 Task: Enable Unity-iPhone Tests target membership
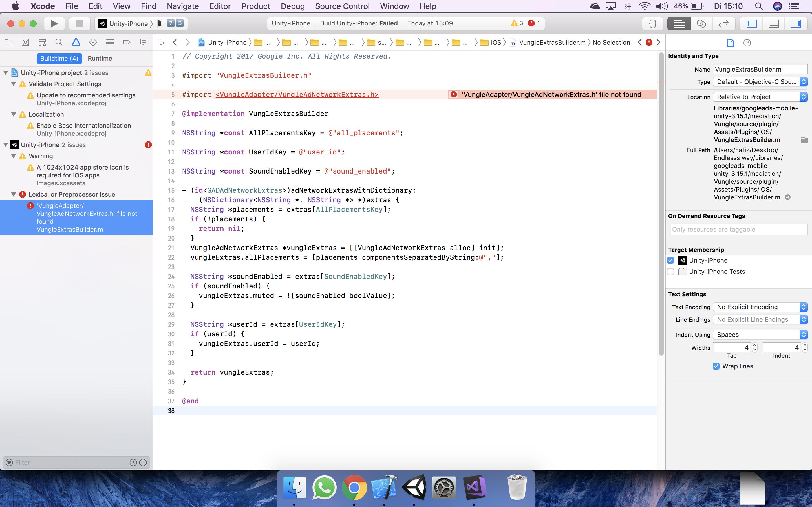click(671, 272)
